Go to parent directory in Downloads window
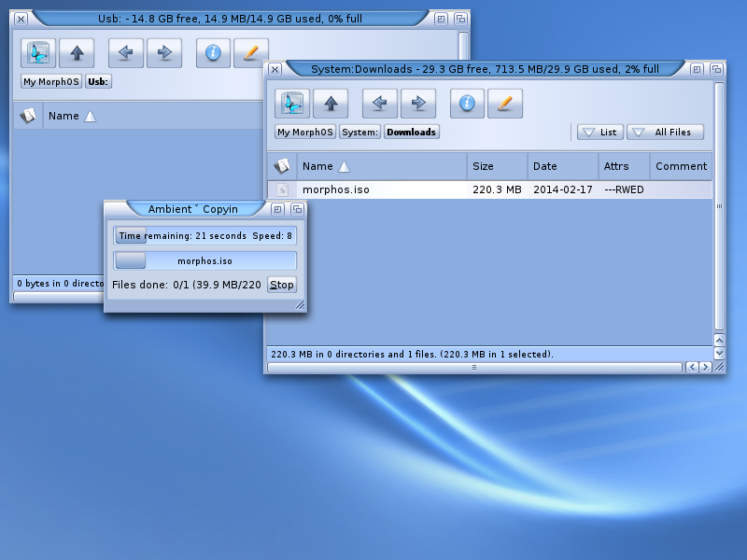 pyautogui.click(x=331, y=104)
